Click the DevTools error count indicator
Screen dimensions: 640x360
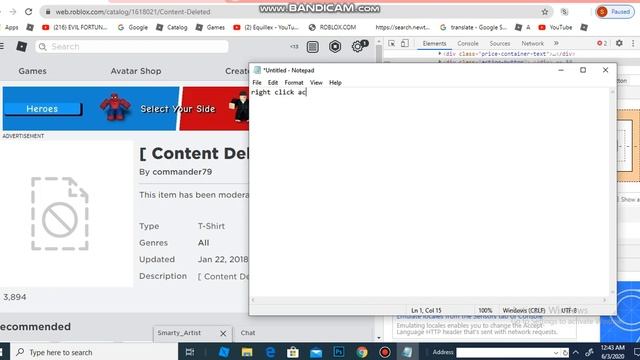tap(602, 43)
